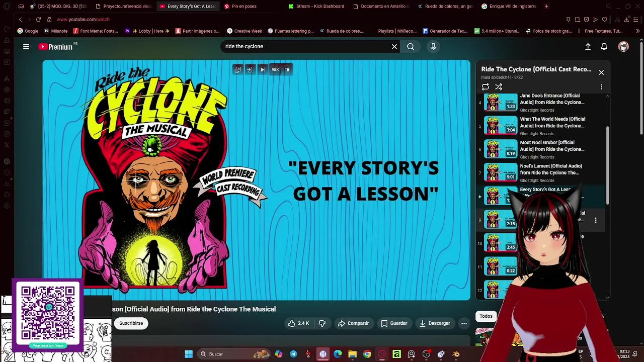This screenshot has width=644, height=362.
Task: Save the video using Guardar
Action: [x=394, y=323]
